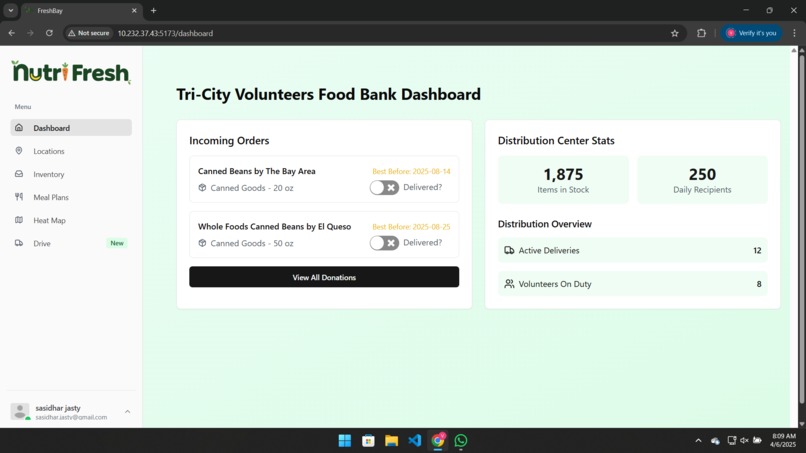The height and width of the screenshot is (453, 806).
Task: Expand the sasidhar jasty user menu chevron
Action: pyautogui.click(x=127, y=411)
